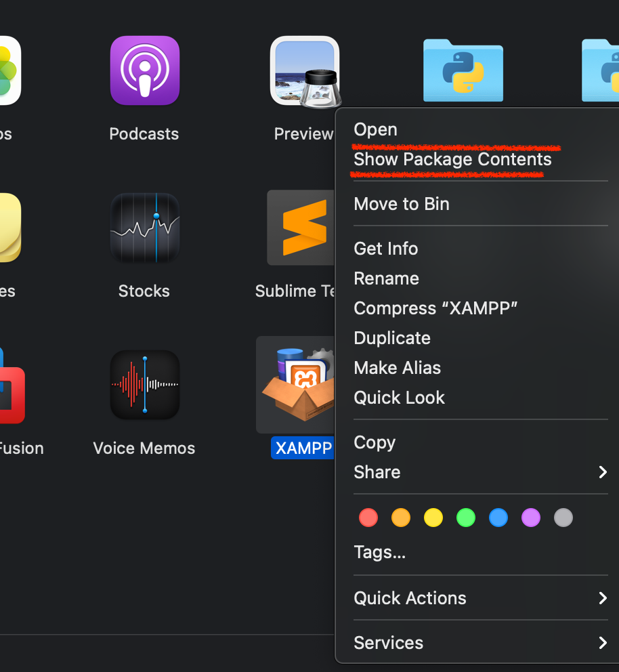This screenshot has height=672, width=619.
Task: Click the Preview label text
Action: coord(303,133)
